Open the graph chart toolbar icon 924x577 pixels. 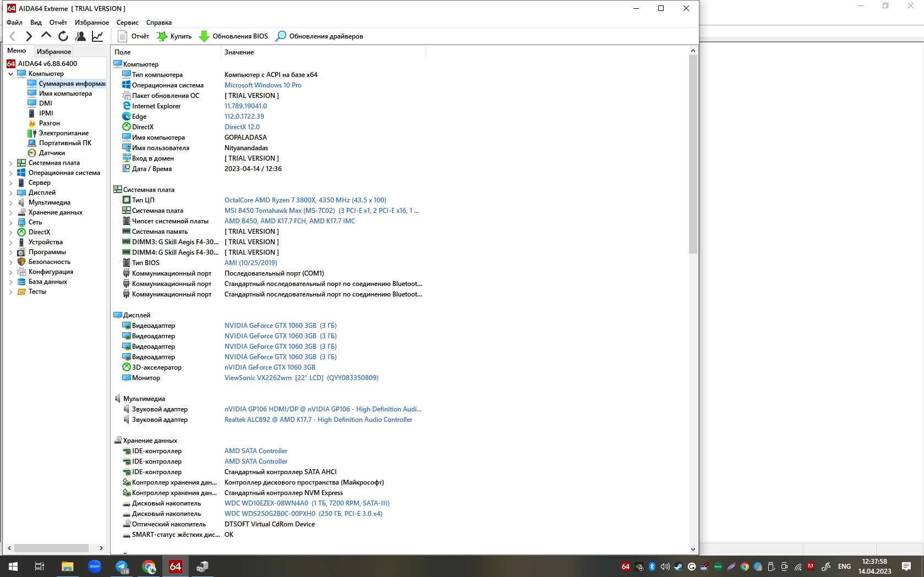[x=97, y=36]
